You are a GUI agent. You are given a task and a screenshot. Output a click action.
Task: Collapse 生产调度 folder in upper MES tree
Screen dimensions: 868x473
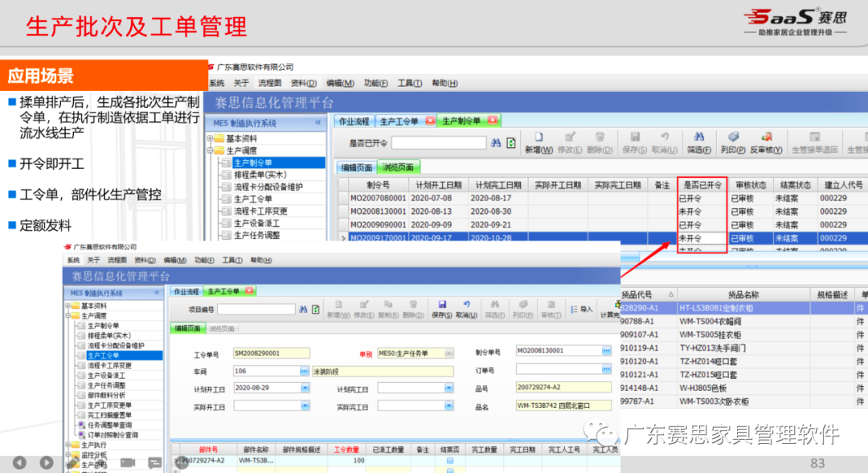click(x=210, y=150)
